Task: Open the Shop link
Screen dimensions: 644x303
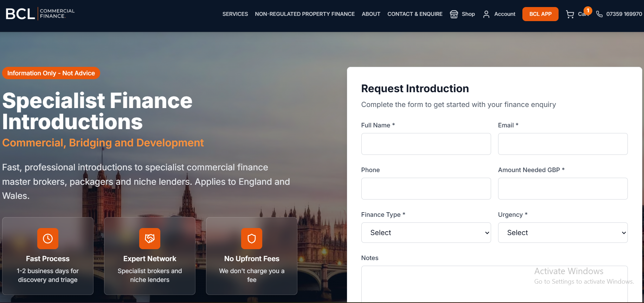Action: [468, 14]
